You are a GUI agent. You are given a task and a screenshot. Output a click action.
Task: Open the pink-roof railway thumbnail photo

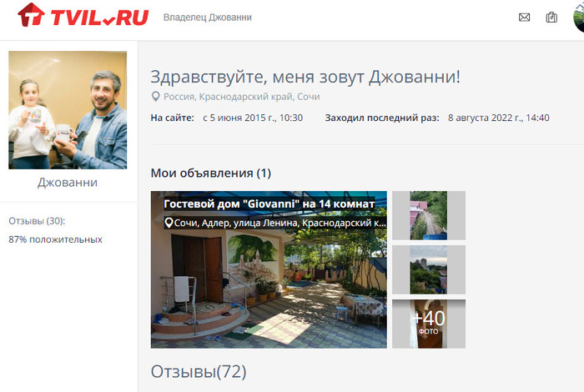tap(429, 215)
